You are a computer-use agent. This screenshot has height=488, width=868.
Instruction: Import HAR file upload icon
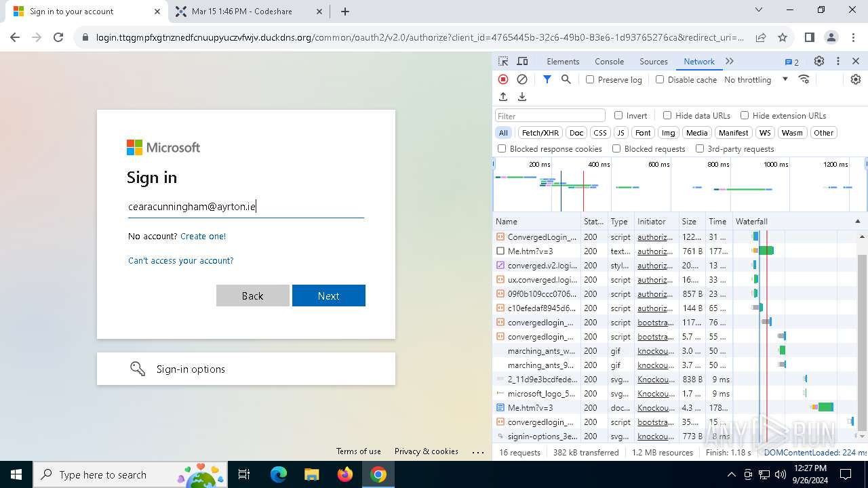click(503, 97)
